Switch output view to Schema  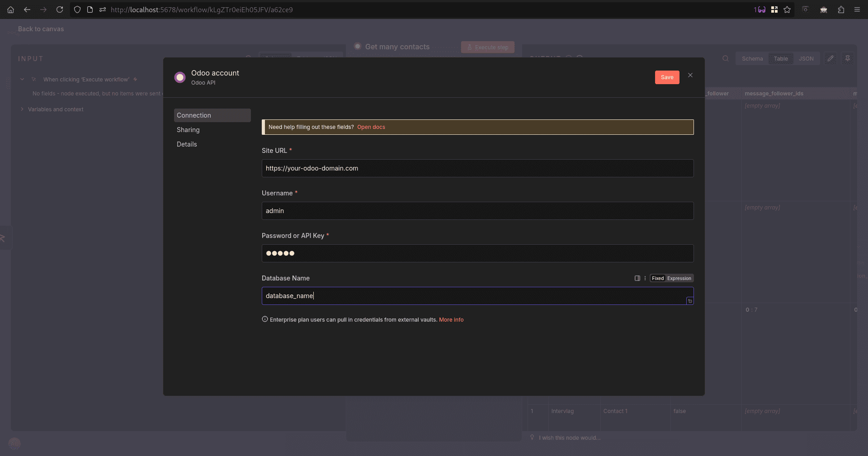[x=752, y=58]
